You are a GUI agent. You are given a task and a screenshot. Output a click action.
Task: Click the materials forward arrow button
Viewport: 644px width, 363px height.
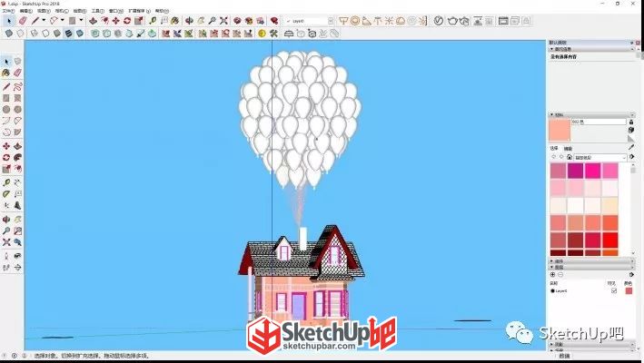click(x=561, y=157)
